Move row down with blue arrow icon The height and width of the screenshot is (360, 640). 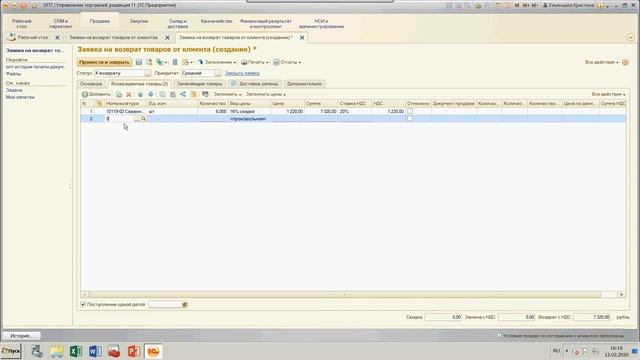click(151, 94)
